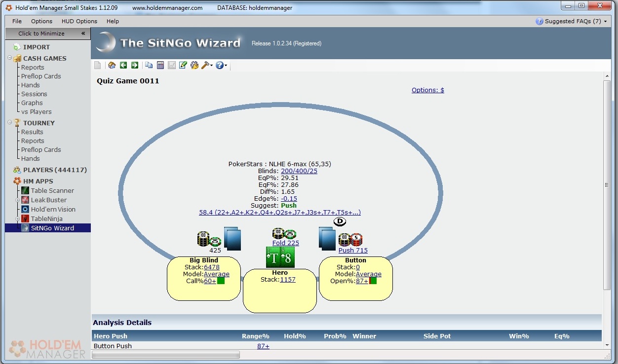Collapse the Cash Games tree node
The width and height of the screenshot is (618, 364).
(9, 58)
